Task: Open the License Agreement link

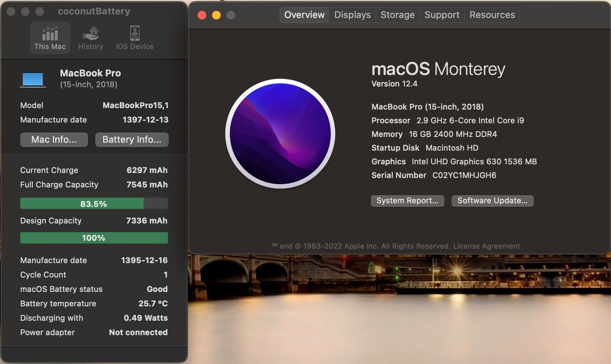Action: click(x=486, y=246)
